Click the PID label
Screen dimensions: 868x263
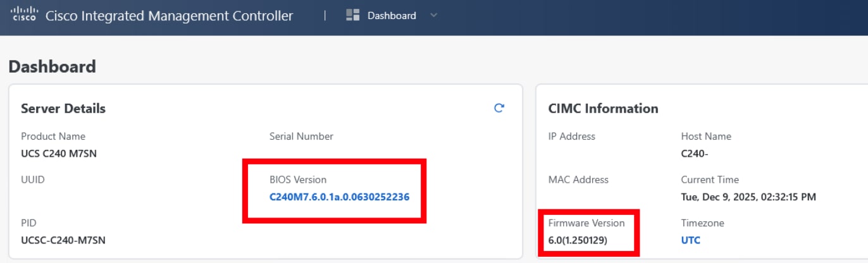[x=29, y=223]
